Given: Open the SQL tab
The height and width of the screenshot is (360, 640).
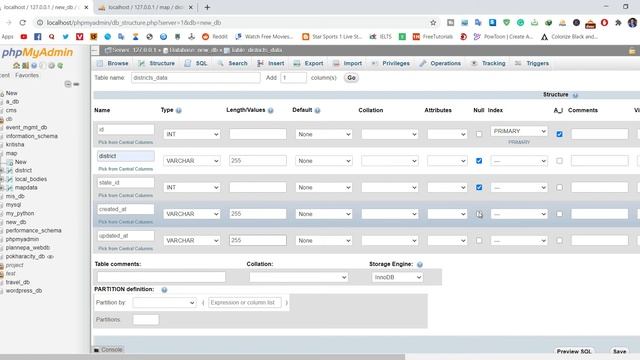Looking at the screenshot, I should (196, 64).
